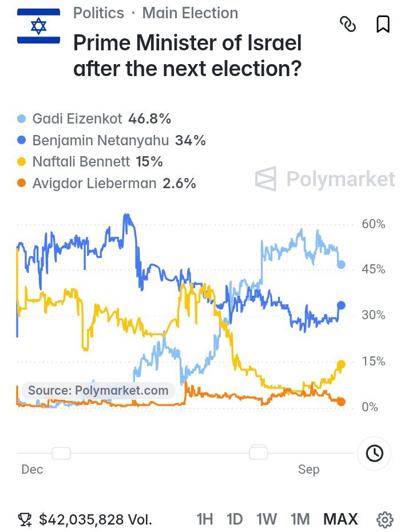Viewport: 412px width, 532px height.
Task: Switch chart to 1M range
Action: pos(300,519)
